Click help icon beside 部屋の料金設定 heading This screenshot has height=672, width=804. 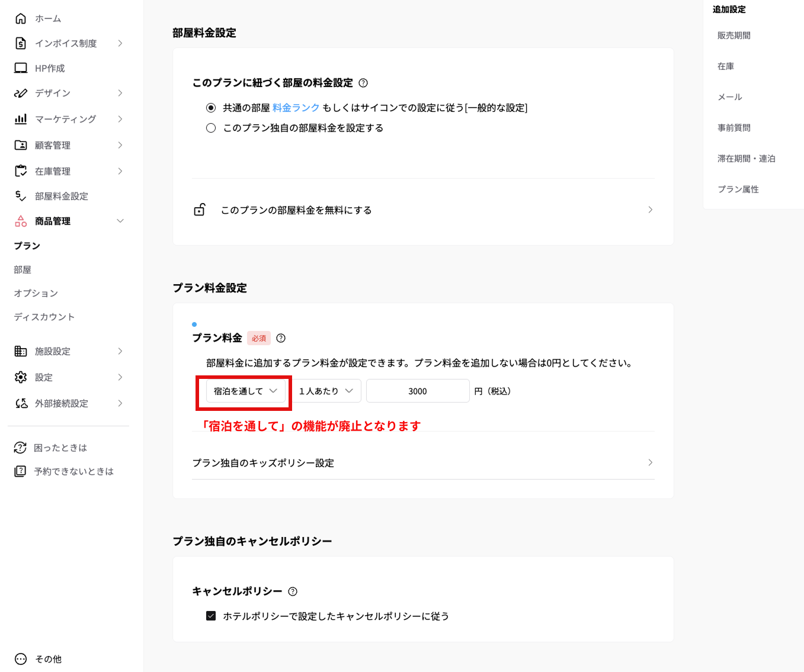363,83
